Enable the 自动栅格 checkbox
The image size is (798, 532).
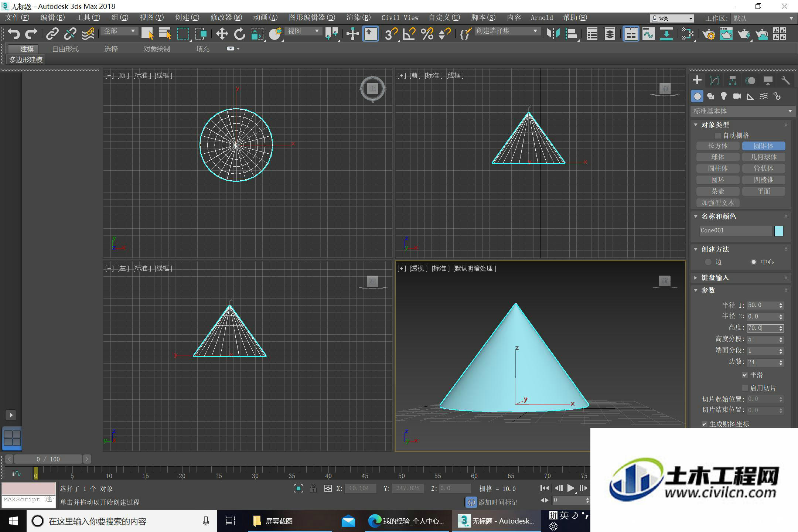click(718, 136)
